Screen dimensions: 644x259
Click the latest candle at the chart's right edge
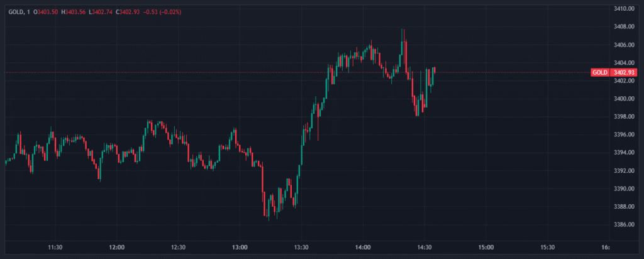435,70
